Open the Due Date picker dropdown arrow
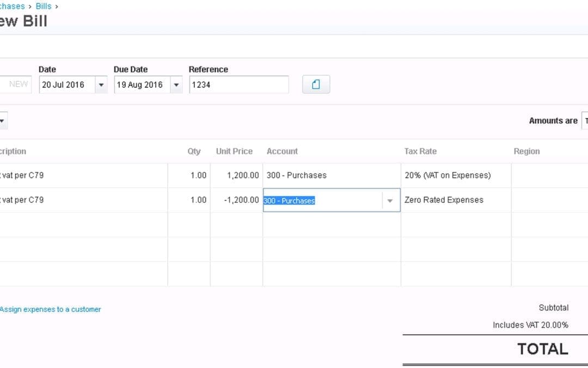Screen dimensions: 588x368 click(x=176, y=85)
